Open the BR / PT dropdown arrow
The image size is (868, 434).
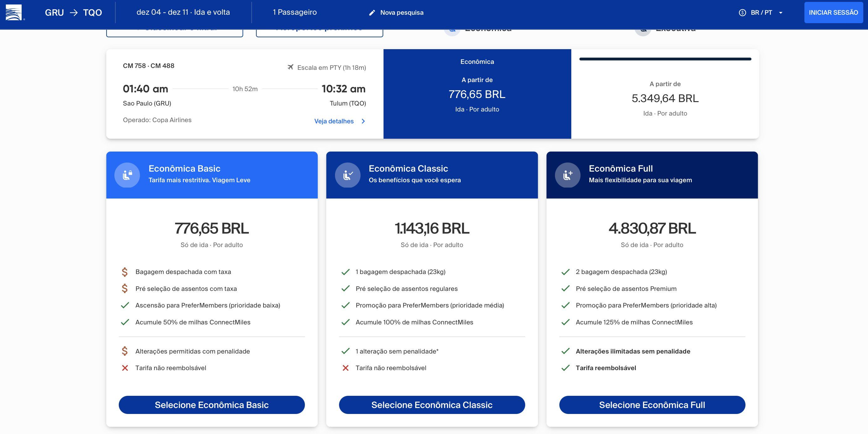pos(781,13)
